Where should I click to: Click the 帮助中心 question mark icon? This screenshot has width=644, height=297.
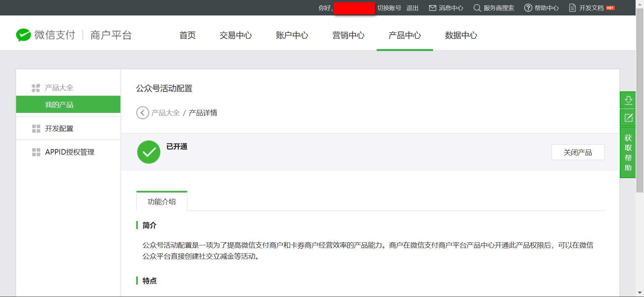(x=528, y=8)
